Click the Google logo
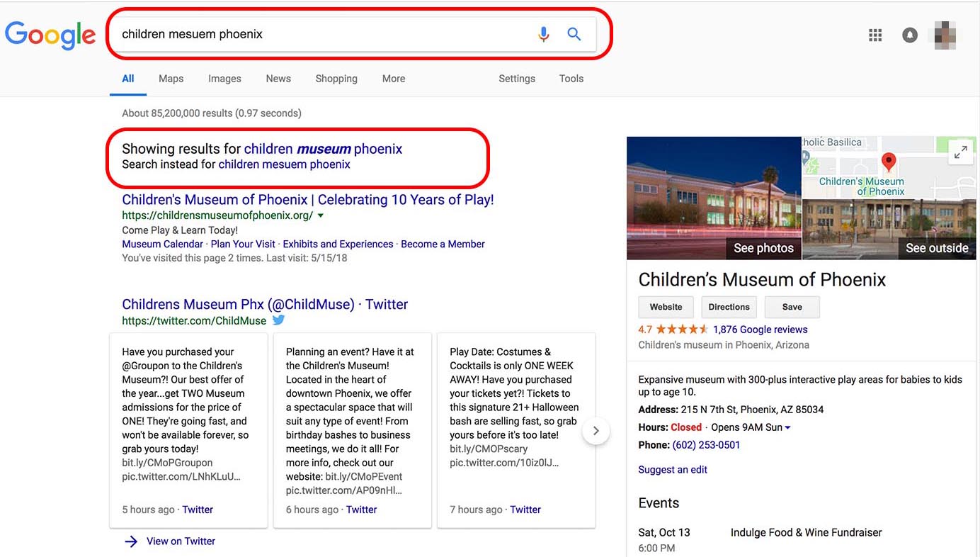Image resolution: width=980 pixels, height=557 pixels. click(50, 35)
